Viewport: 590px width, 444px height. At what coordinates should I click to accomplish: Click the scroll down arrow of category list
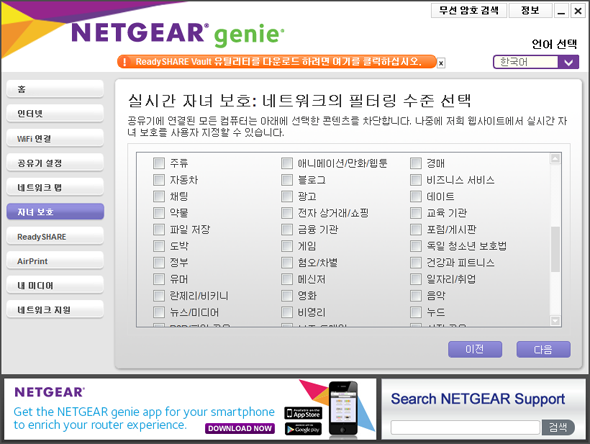(x=555, y=321)
